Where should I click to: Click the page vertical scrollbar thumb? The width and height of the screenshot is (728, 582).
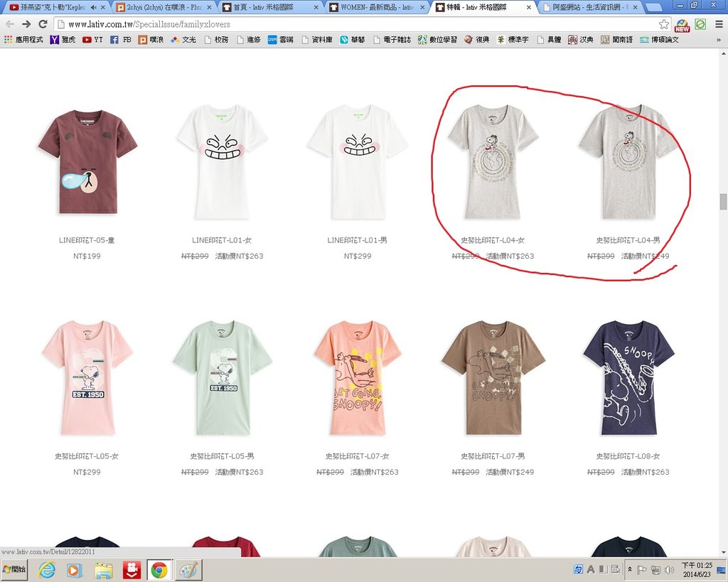pyautogui.click(x=723, y=201)
